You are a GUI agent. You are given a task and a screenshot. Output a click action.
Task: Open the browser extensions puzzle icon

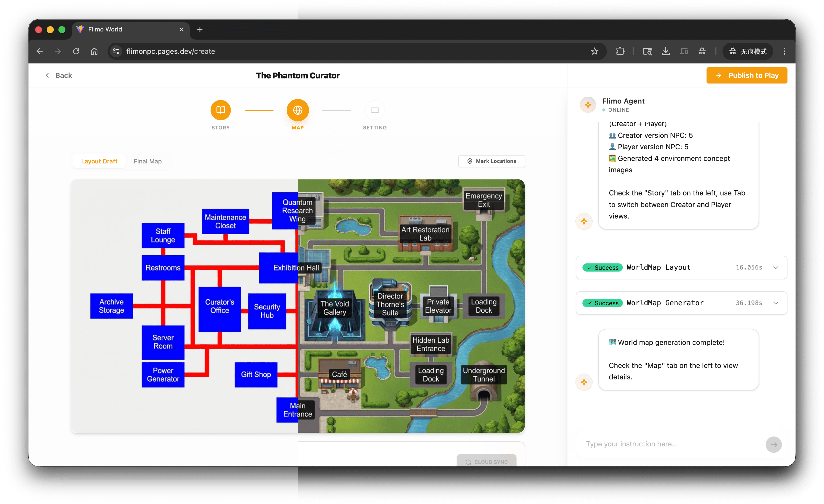pyautogui.click(x=620, y=52)
